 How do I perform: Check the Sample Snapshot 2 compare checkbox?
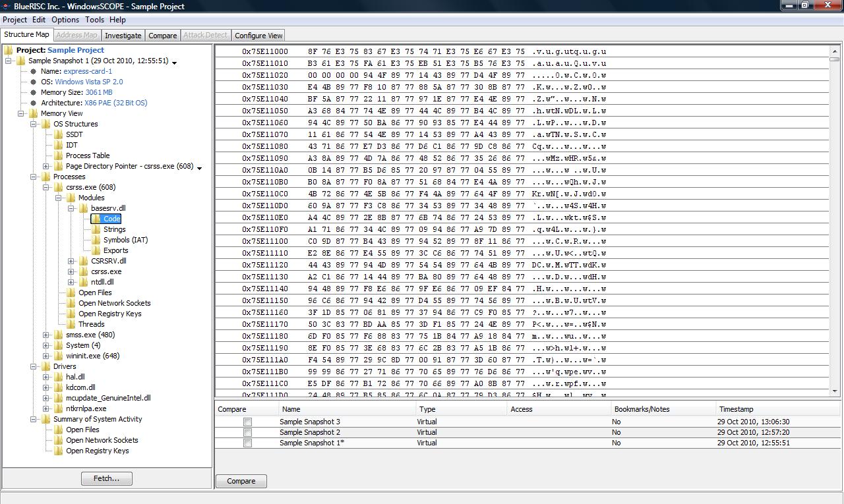[x=247, y=433]
